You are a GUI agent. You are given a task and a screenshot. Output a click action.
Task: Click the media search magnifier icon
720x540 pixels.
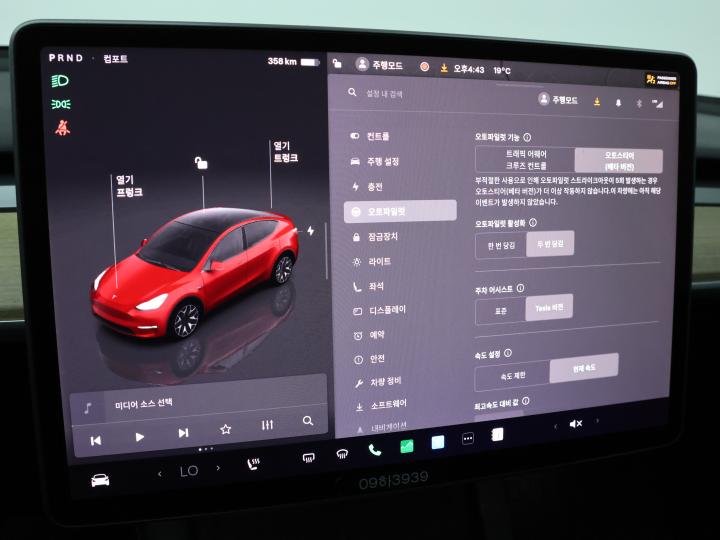click(308, 422)
